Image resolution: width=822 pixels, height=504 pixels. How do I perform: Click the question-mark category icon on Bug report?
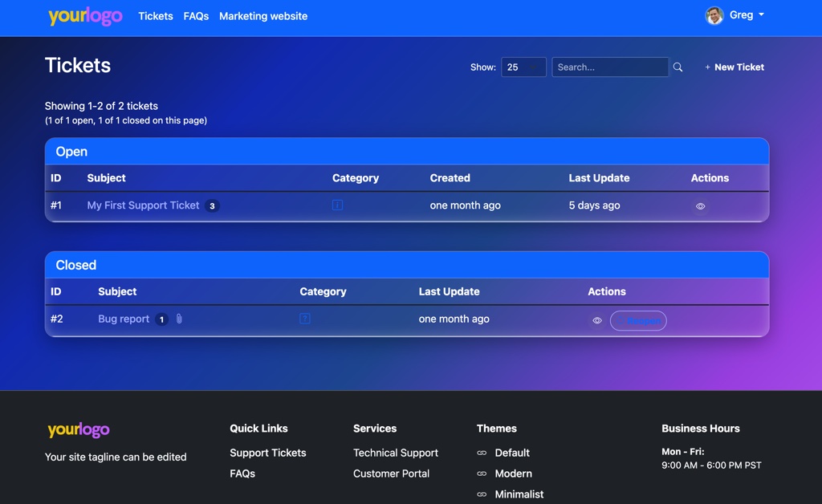click(x=304, y=319)
